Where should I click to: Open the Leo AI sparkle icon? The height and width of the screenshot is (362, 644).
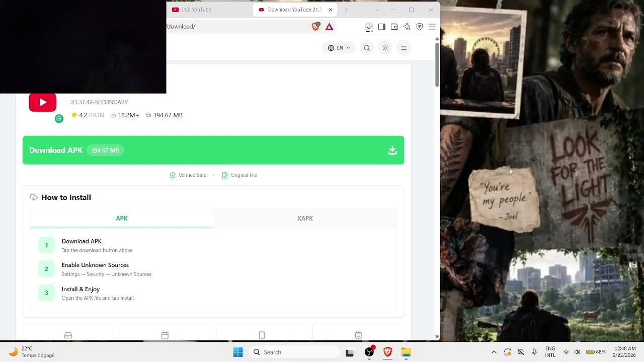407,27
